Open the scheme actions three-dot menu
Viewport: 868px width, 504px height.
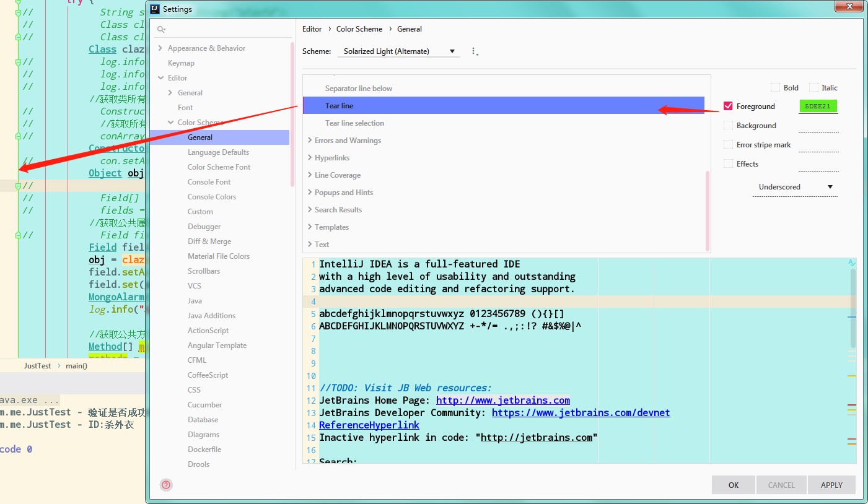[x=475, y=51]
